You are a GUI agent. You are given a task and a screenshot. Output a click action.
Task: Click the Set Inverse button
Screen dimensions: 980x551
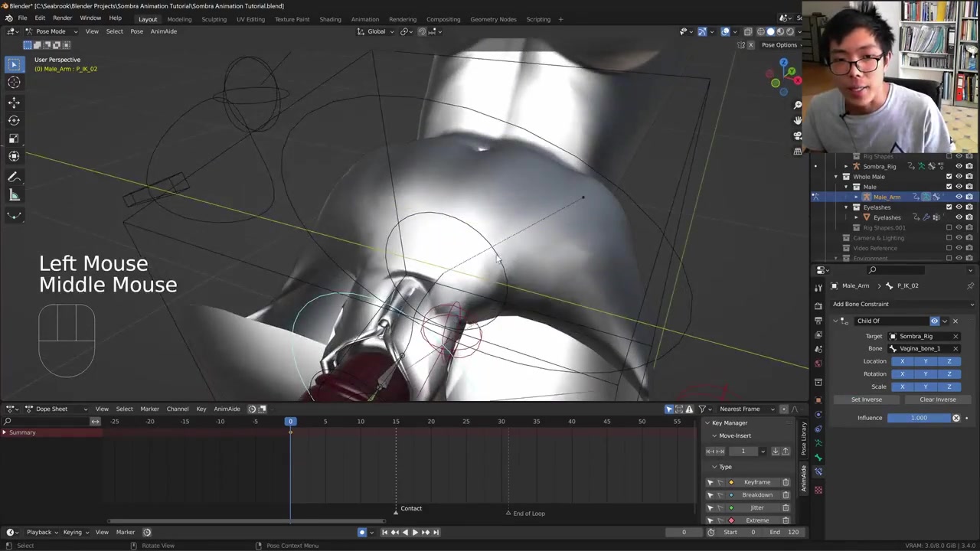(x=866, y=399)
